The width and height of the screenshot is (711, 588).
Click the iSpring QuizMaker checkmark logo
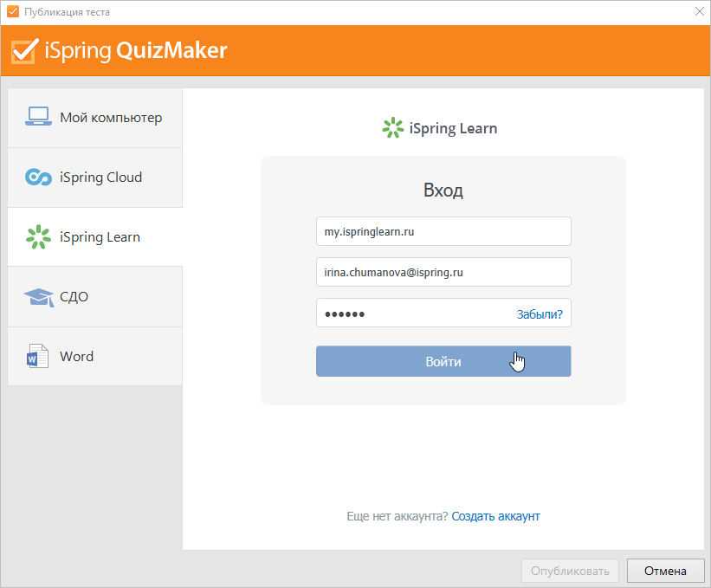[x=24, y=51]
